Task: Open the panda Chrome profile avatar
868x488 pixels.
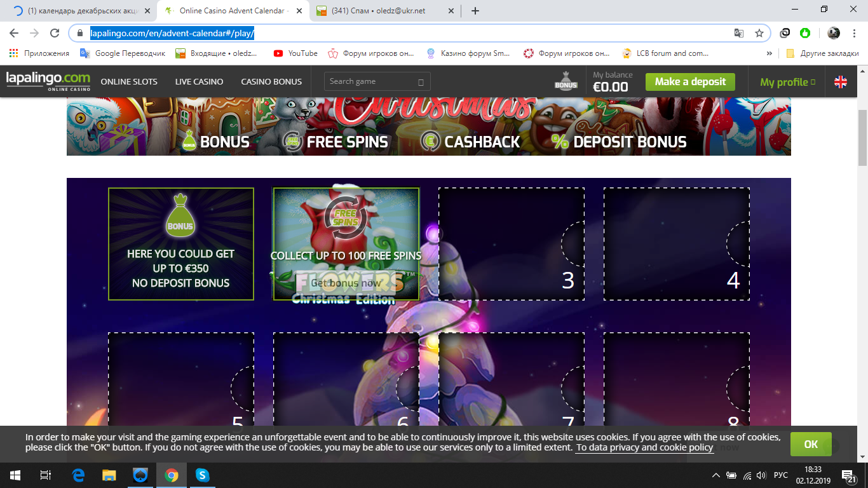Action: point(834,33)
